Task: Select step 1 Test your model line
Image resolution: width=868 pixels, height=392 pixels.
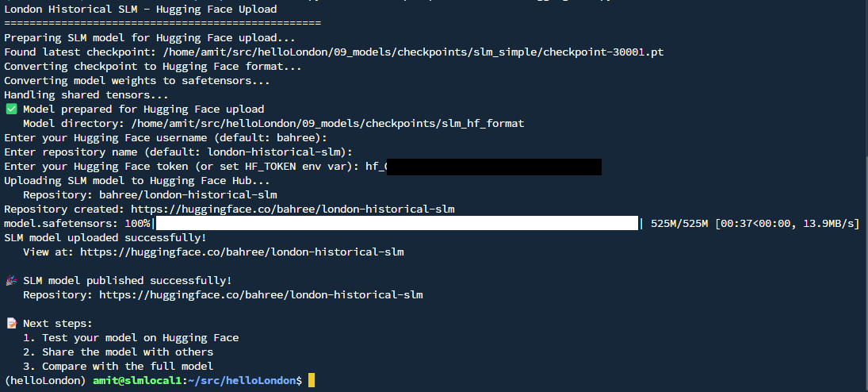Action: (x=131, y=338)
